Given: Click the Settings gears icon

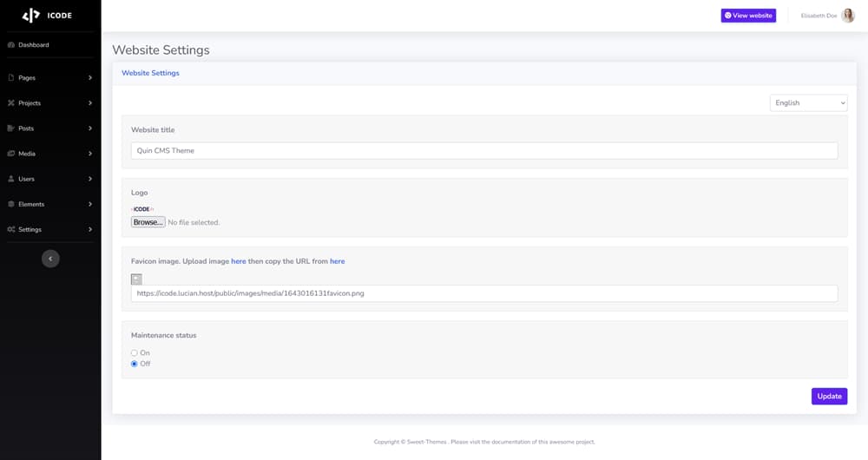Looking at the screenshot, I should [11, 229].
